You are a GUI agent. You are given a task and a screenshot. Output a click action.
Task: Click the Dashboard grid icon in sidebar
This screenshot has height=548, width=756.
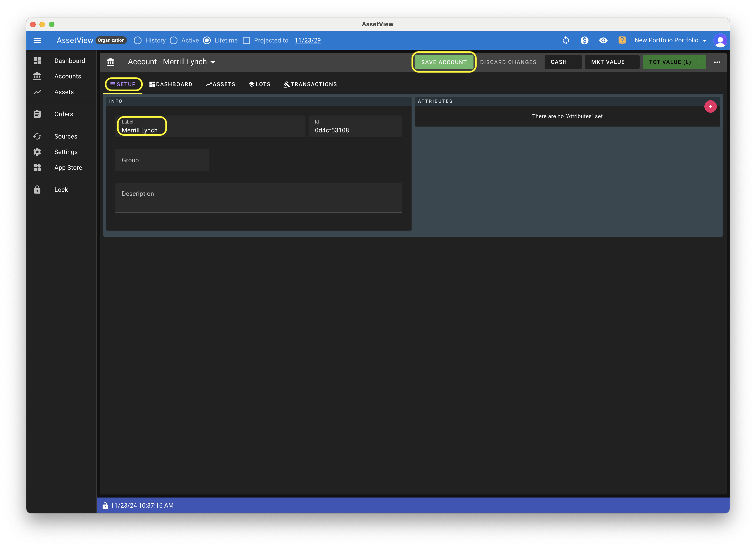[37, 61]
